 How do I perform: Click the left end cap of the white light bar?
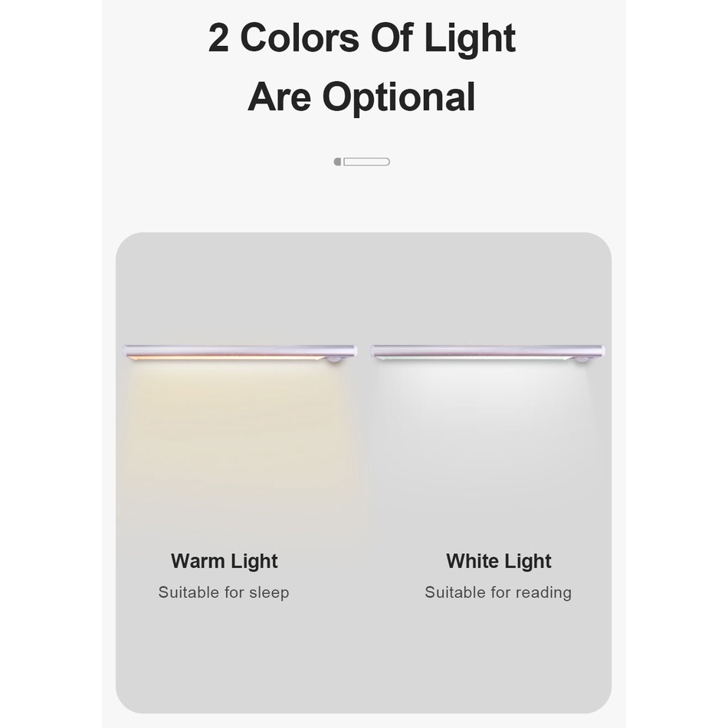[x=375, y=352]
